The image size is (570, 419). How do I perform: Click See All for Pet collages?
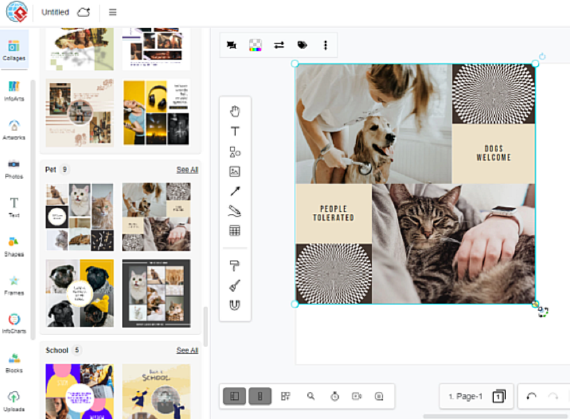click(x=187, y=170)
